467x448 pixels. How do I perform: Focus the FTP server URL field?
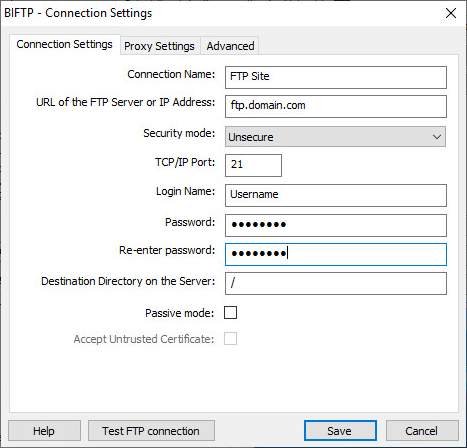[336, 106]
